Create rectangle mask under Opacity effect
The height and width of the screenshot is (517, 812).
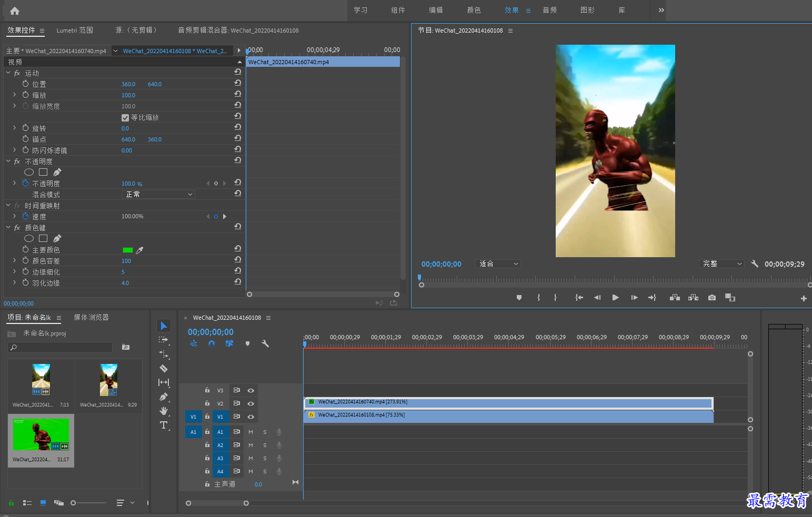[43, 172]
